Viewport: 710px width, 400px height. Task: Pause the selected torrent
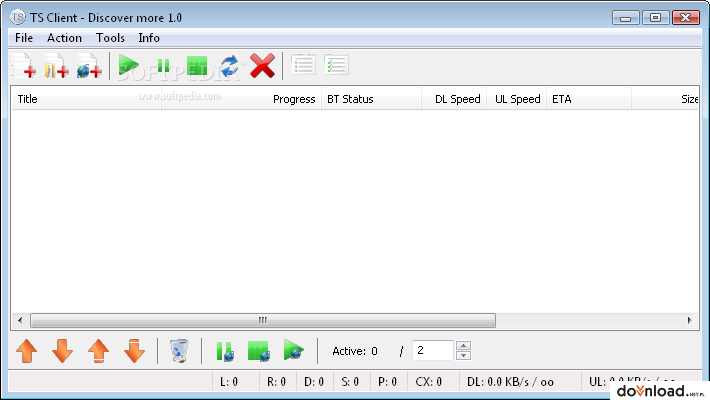pyautogui.click(x=163, y=66)
